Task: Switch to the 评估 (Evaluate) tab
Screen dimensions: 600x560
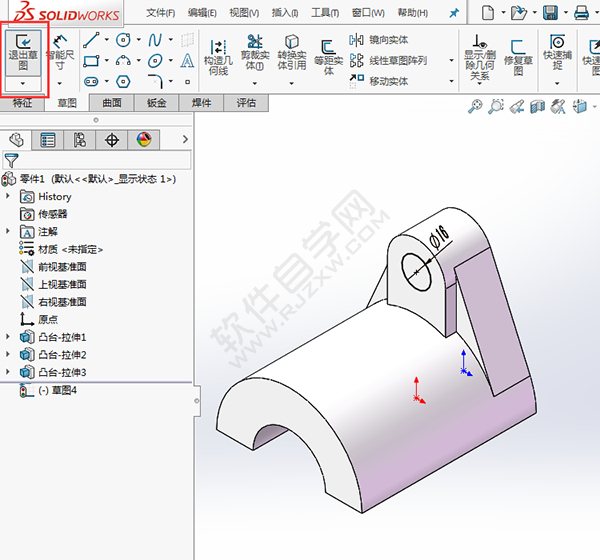Action: point(246,103)
